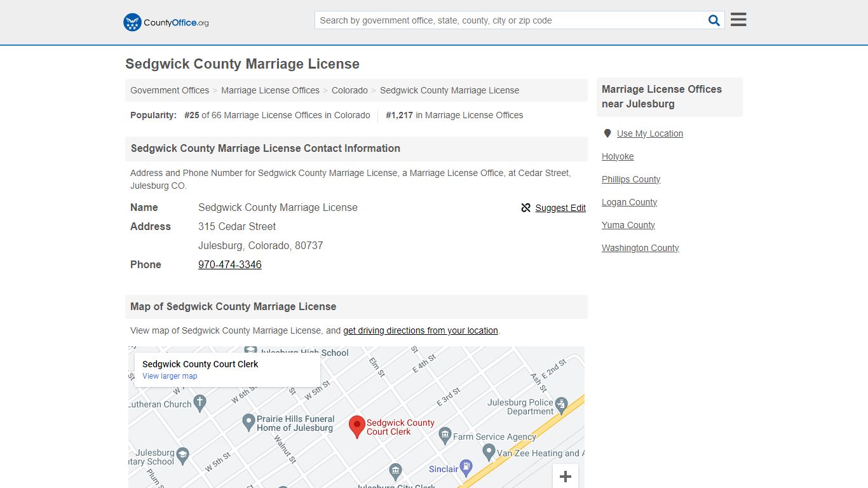Zoom in on the map with plus button
868x488 pixels.
point(566,476)
